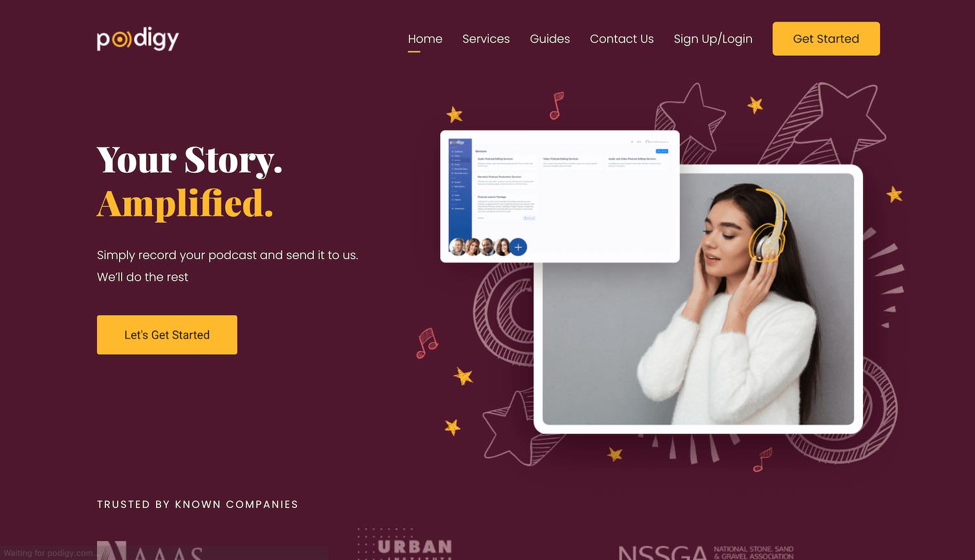
Task: Open Sign Up/Login page
Action: pos(713,39)
